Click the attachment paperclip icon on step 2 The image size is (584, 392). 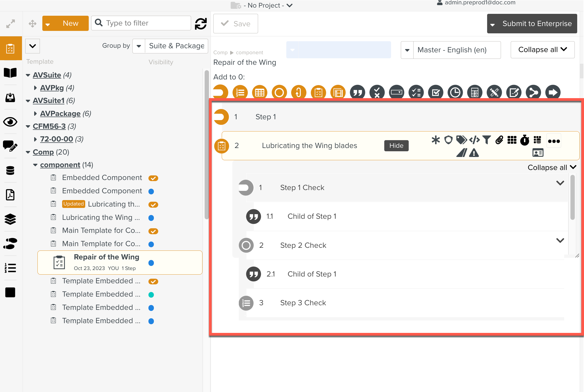tap(499, 140)
